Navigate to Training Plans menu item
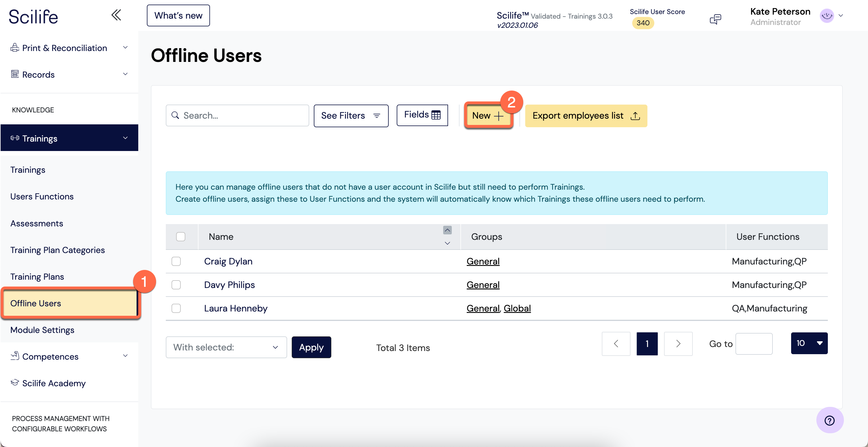The width and height of the screenshot is (868, 447). click(x=37, y=276)
